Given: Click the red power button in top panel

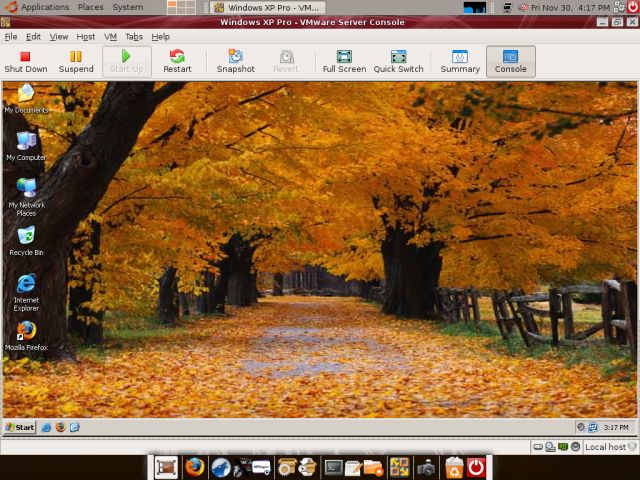Looking at the screenshot, I should click(x=633, y=7).
